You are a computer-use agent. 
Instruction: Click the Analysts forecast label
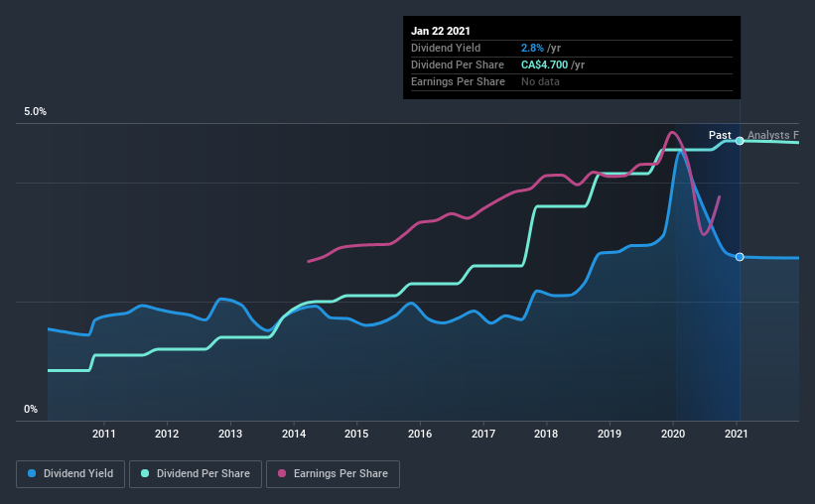tap(773, 135)
